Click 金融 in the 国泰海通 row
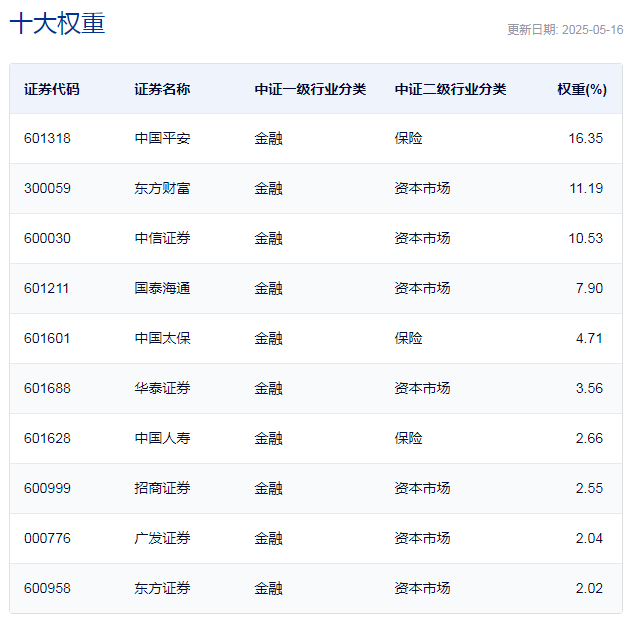This screenshot has width=630, height=622. (268, 288)
